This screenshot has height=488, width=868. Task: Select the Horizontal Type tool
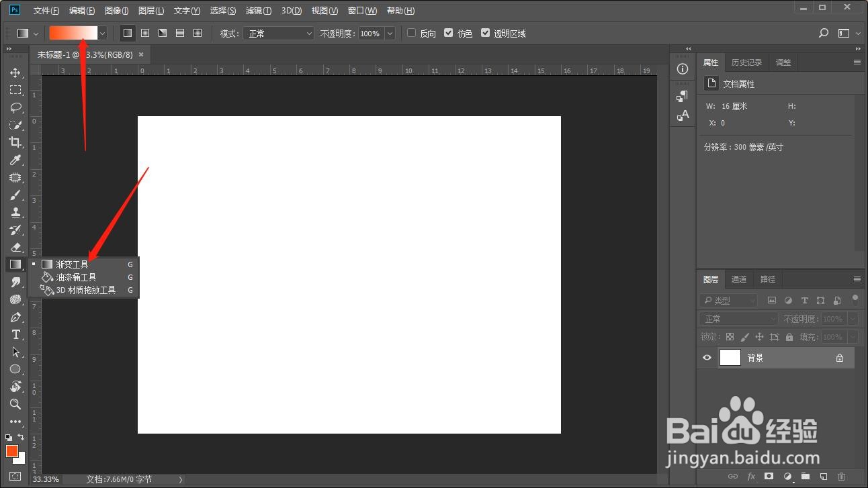pyautogui.click(x=15, y=334)
